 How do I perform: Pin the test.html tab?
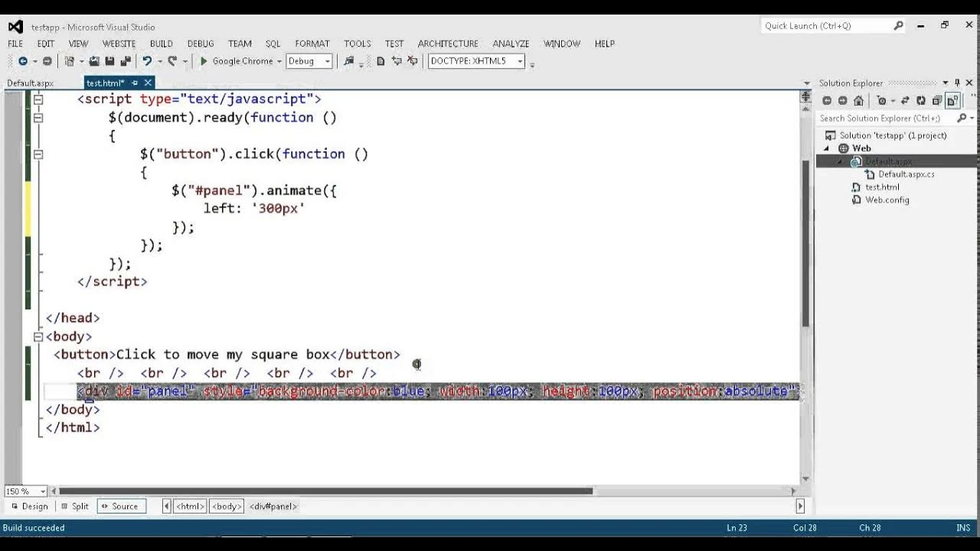coord(135,83)
